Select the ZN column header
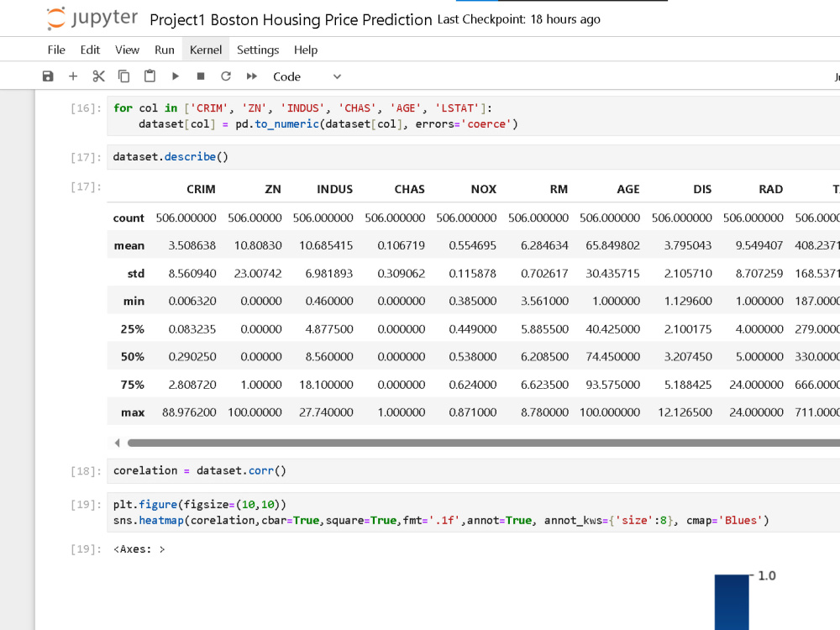Viewport: 840px width, 630px height. [x=273, y=189]
